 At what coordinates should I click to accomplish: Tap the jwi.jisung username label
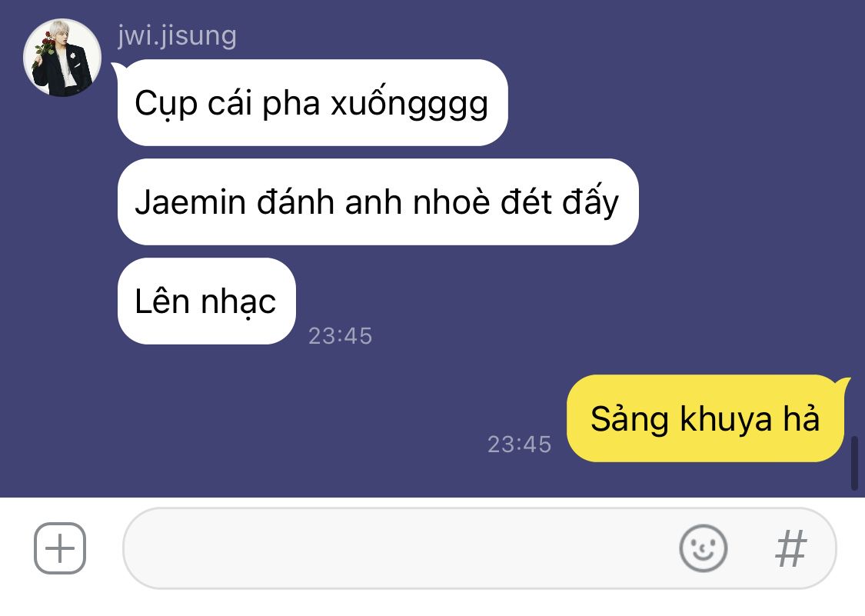177,36
